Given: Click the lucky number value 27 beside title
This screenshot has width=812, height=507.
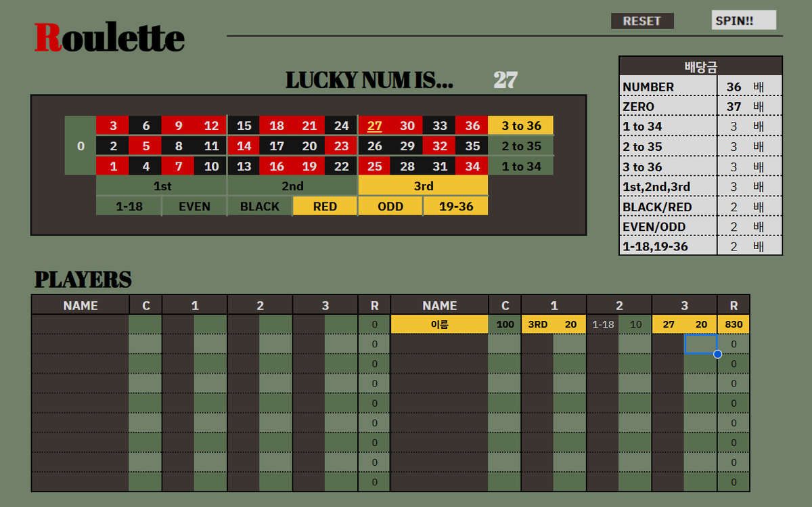Looking at the screenshot, I should point(505,81).
